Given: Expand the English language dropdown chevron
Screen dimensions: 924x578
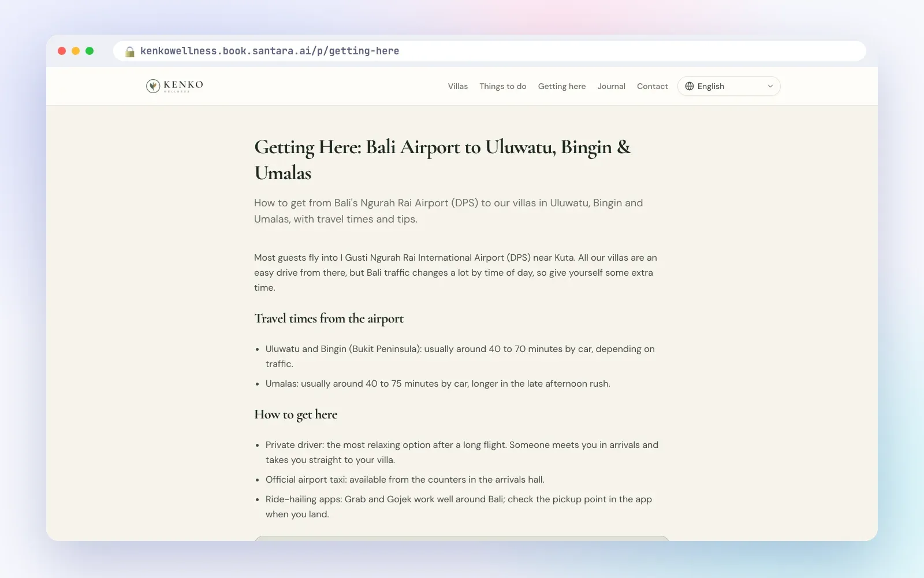Looking at the screenshot, I should 770,86.
